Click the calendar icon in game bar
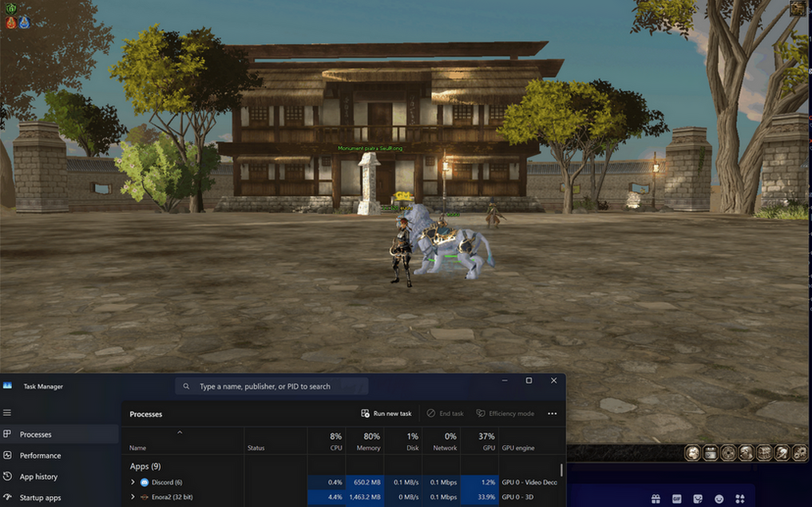 click(711, 453)
